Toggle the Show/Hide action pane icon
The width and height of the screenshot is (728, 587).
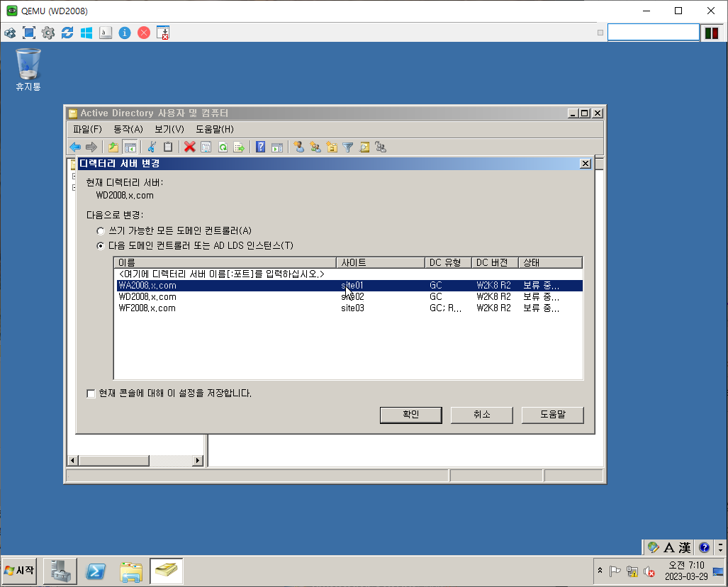coord(277,147)
